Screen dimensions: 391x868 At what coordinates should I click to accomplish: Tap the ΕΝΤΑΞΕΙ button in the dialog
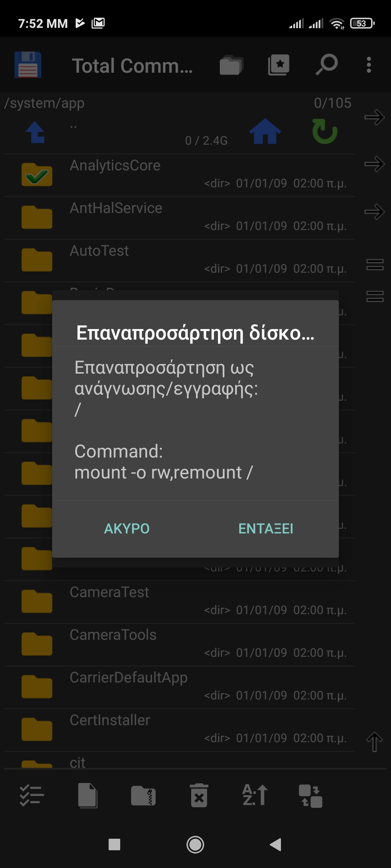coord(266,528)
